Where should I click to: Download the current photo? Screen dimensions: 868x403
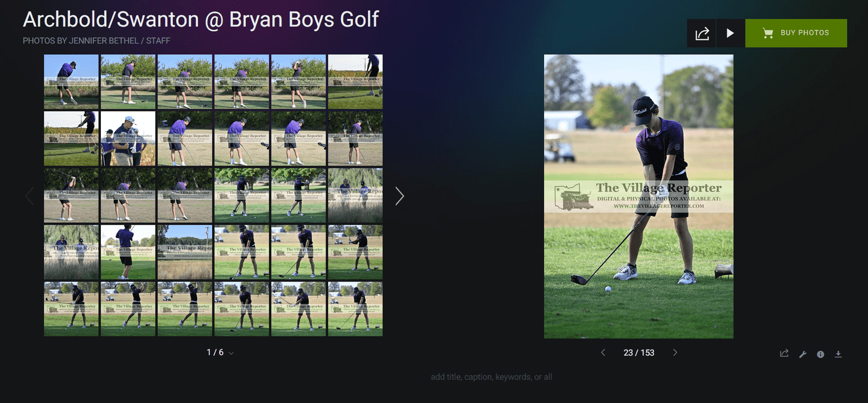click(x=838, y=354)
